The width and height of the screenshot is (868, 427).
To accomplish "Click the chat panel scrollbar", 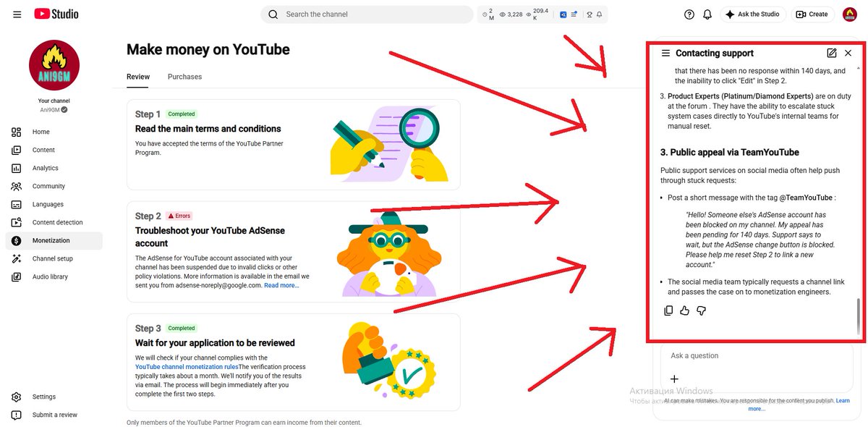I will tap(859, 316).
